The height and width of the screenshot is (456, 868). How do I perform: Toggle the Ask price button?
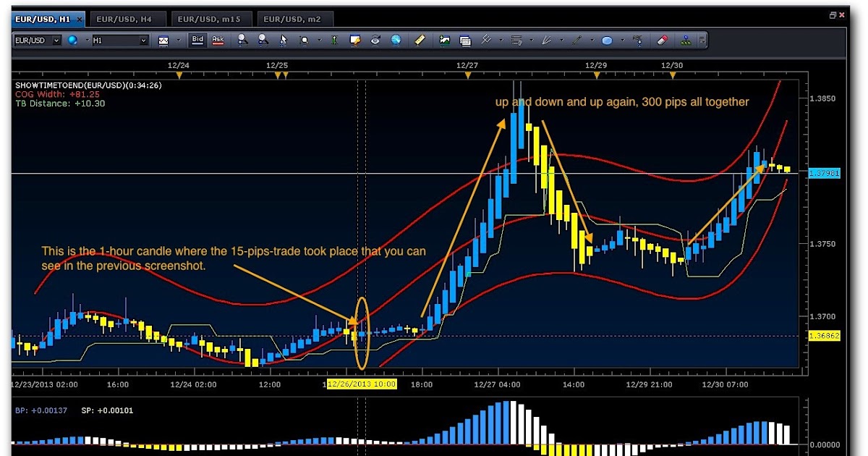218,41
